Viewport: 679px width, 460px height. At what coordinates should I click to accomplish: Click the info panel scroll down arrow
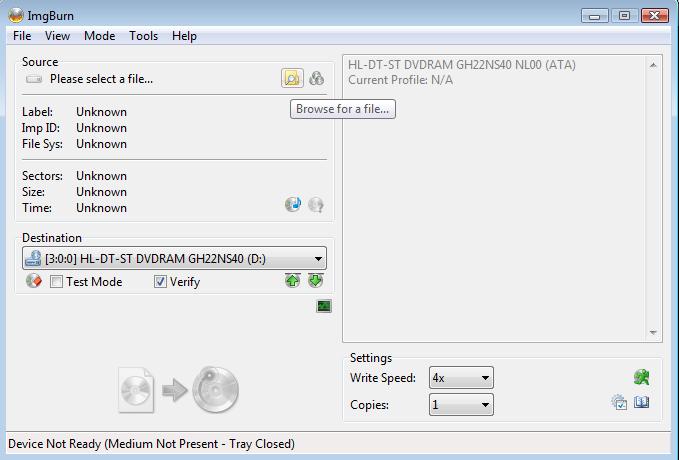(x=653, y=333)
